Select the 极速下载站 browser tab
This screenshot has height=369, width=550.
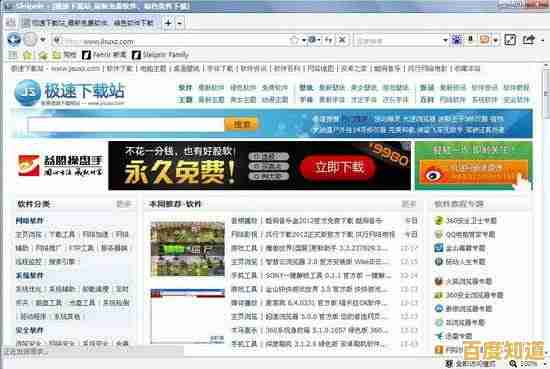pyautogui.click(x=89, y=23)
